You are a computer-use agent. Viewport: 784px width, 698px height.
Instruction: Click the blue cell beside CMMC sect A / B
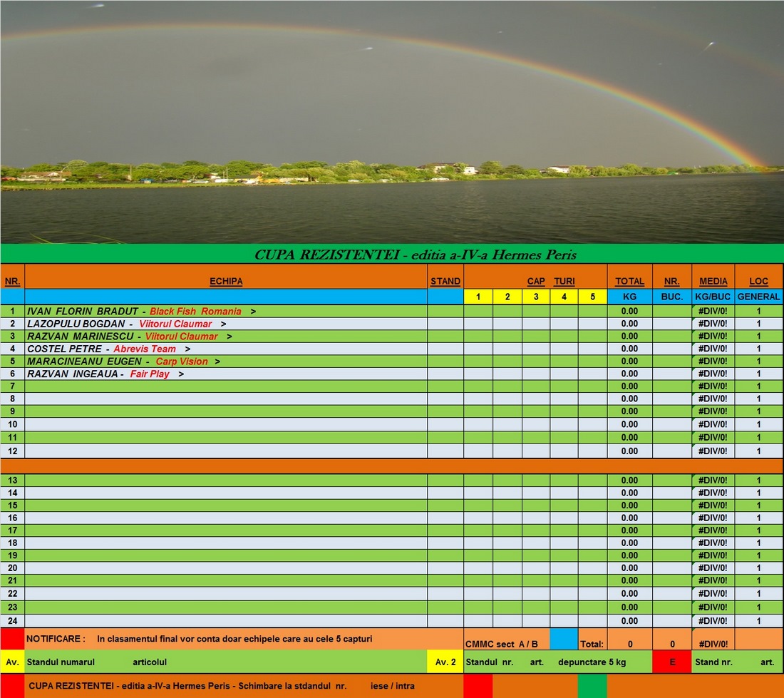pos(564,639)
